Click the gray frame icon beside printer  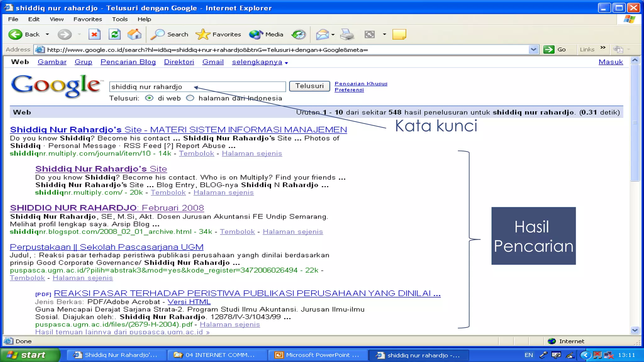point(369,34)
